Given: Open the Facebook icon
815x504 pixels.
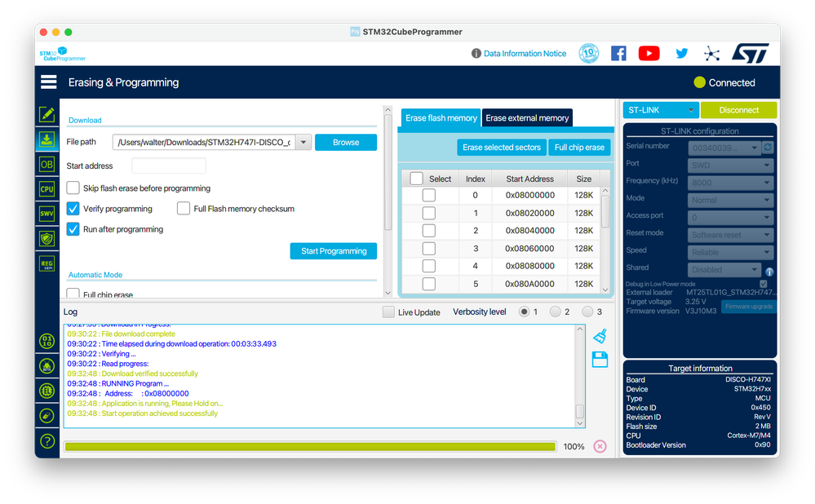Looking at the screenshot, I should pos(618,53).
